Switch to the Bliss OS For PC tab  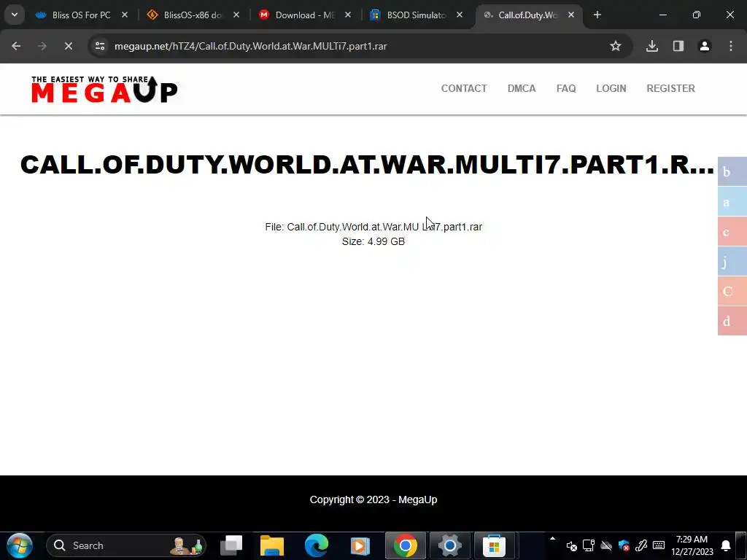coord(81,15)
